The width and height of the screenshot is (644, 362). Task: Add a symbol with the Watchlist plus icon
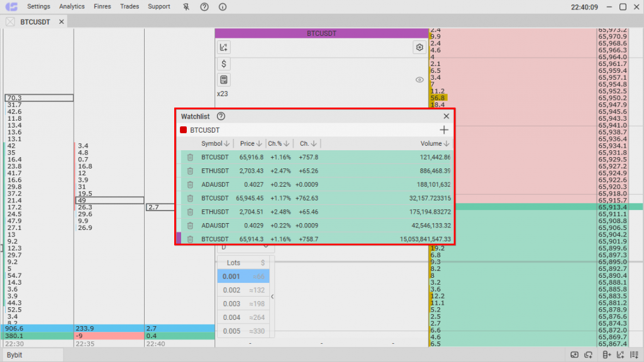[444, 130]
